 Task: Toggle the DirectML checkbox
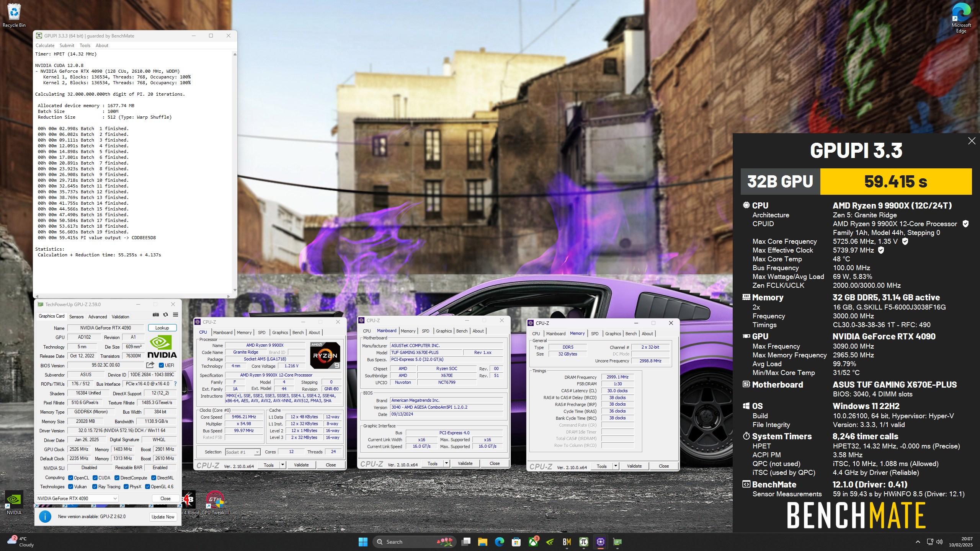(154, 478)
